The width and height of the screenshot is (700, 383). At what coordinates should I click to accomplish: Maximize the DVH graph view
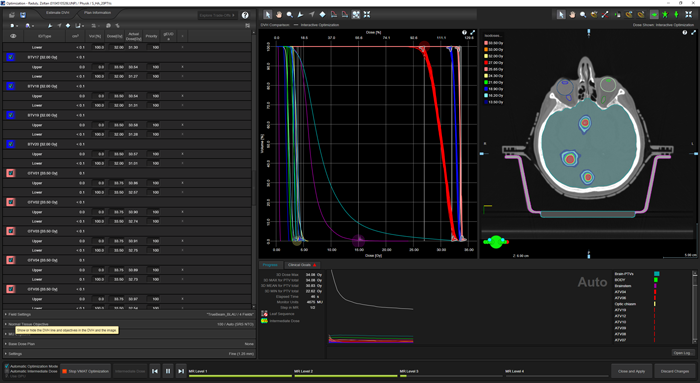point(472,33)
